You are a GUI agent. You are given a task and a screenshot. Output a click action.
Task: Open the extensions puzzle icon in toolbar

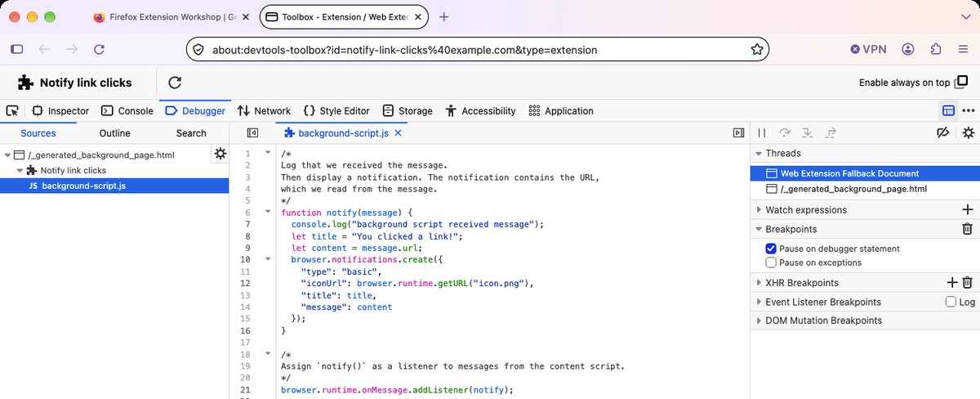(x=936, y=49)
